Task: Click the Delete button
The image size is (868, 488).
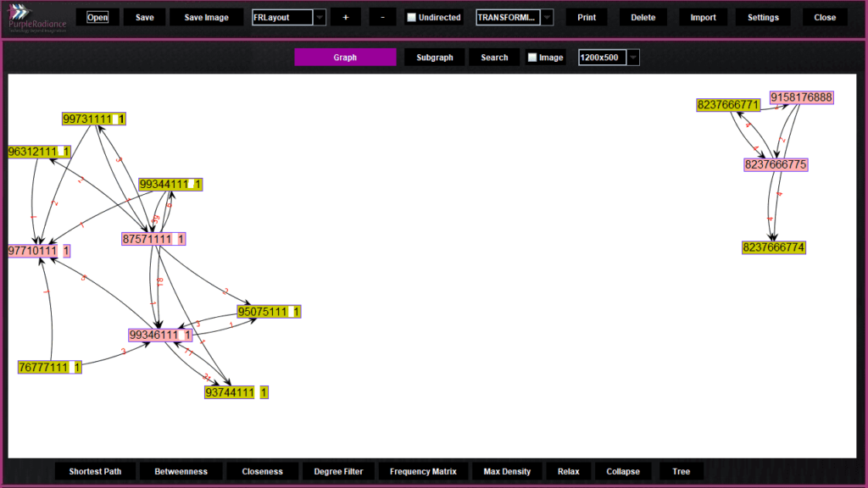Action: (643, 17)
